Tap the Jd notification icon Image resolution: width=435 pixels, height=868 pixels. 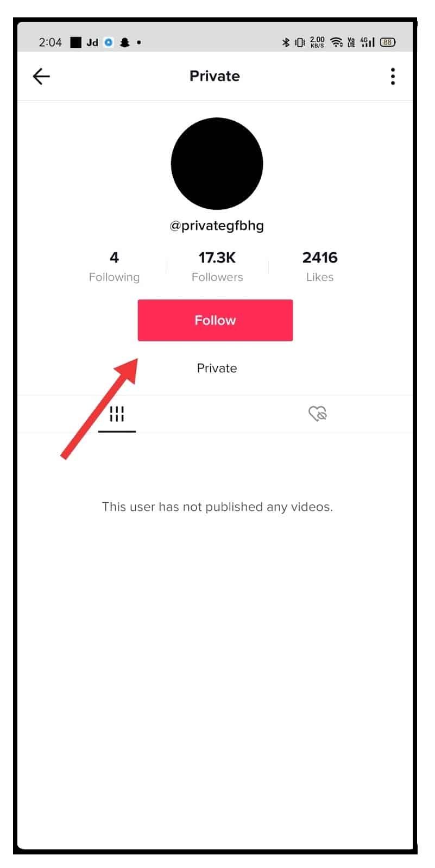pyautogui.click(x=92, y=42)
